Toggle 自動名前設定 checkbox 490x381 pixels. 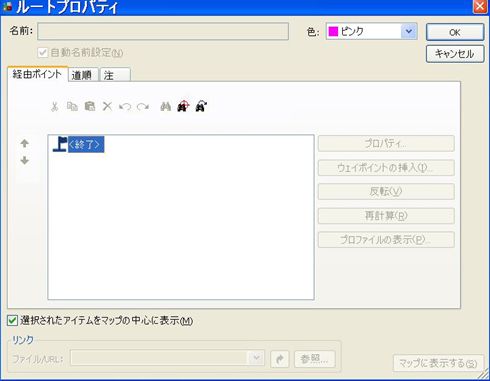(x=43, y=53)
